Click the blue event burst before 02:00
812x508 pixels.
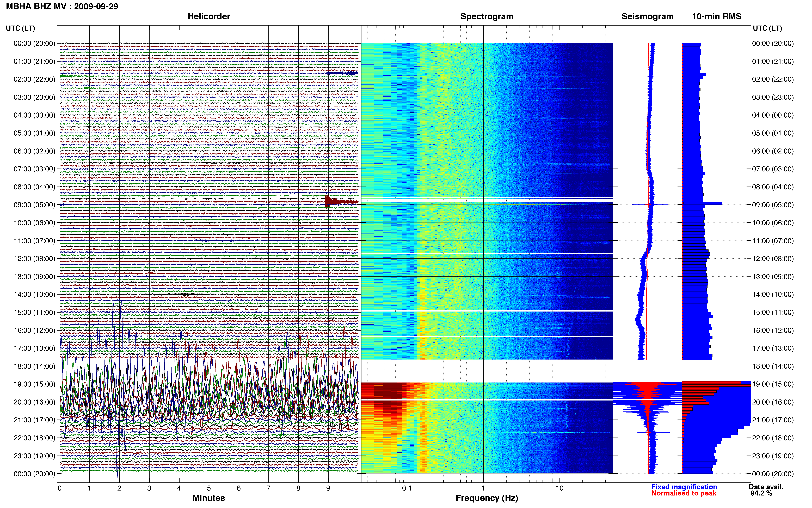[x=342, y=73]
